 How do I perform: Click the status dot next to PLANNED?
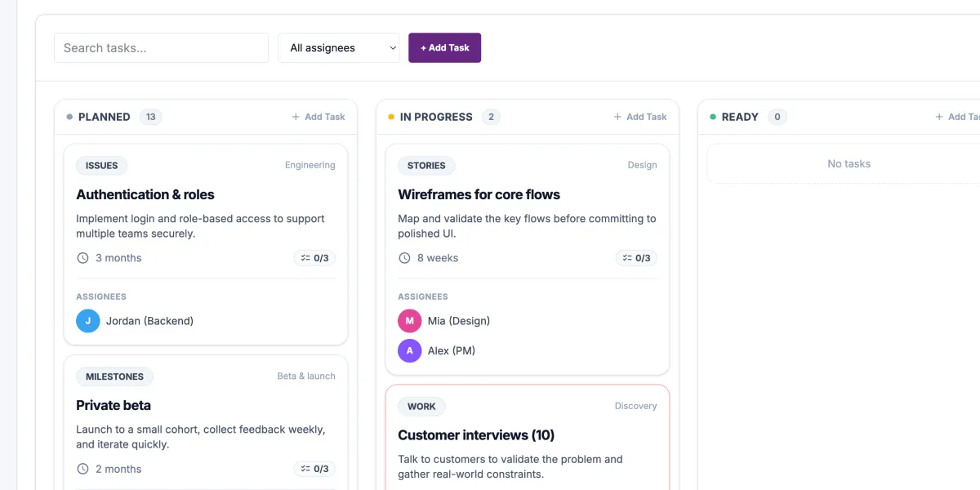coord(69,117)
